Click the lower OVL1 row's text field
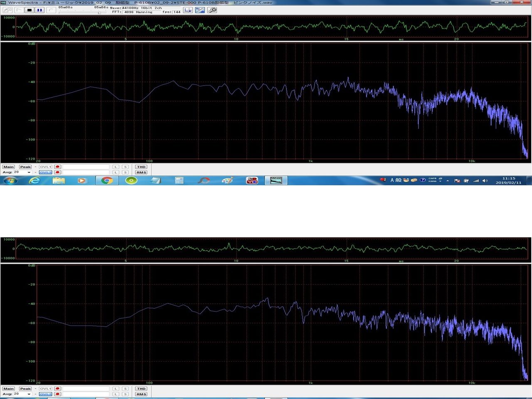The width and height of the screenshot is (532, 399). [x=86, y=389]
